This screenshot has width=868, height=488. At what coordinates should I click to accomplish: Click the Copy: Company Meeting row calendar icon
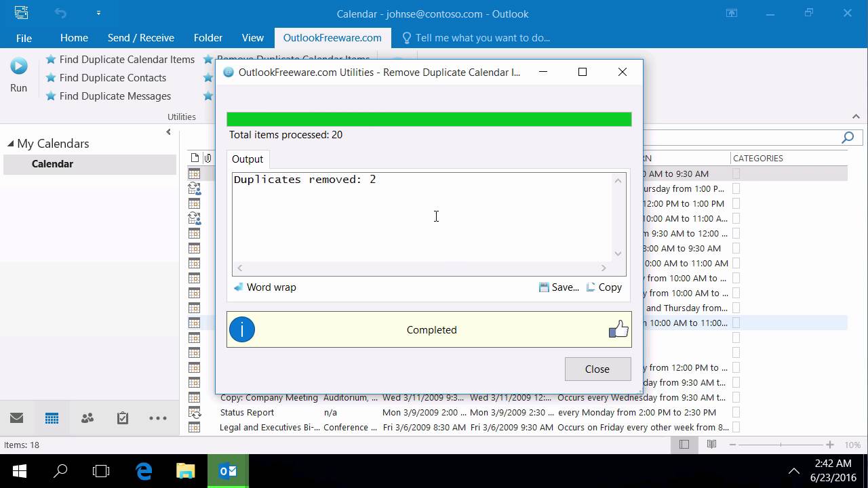(195, 397)
